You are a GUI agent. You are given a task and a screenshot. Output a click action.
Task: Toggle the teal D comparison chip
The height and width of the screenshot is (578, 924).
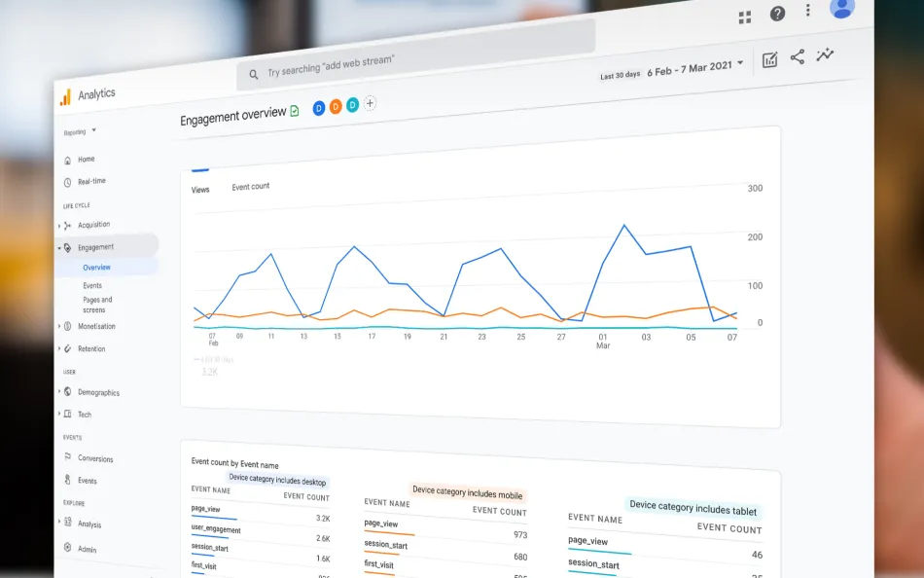click(351, 106)
